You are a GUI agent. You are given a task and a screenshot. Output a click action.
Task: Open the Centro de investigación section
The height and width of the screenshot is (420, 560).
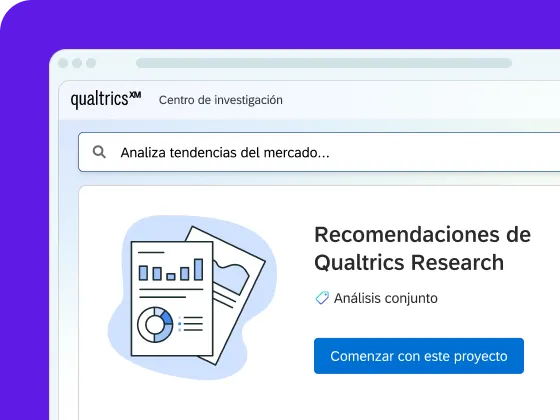point(221,100)
